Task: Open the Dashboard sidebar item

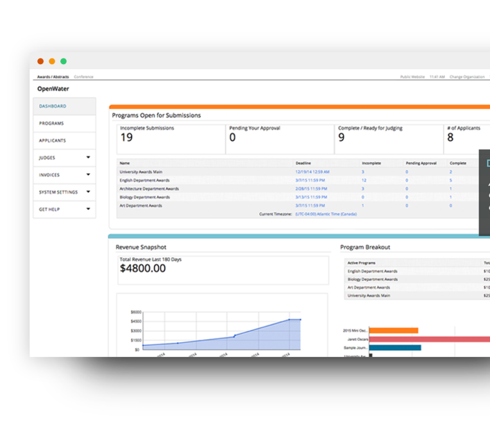Action: [x=53, y=106]
